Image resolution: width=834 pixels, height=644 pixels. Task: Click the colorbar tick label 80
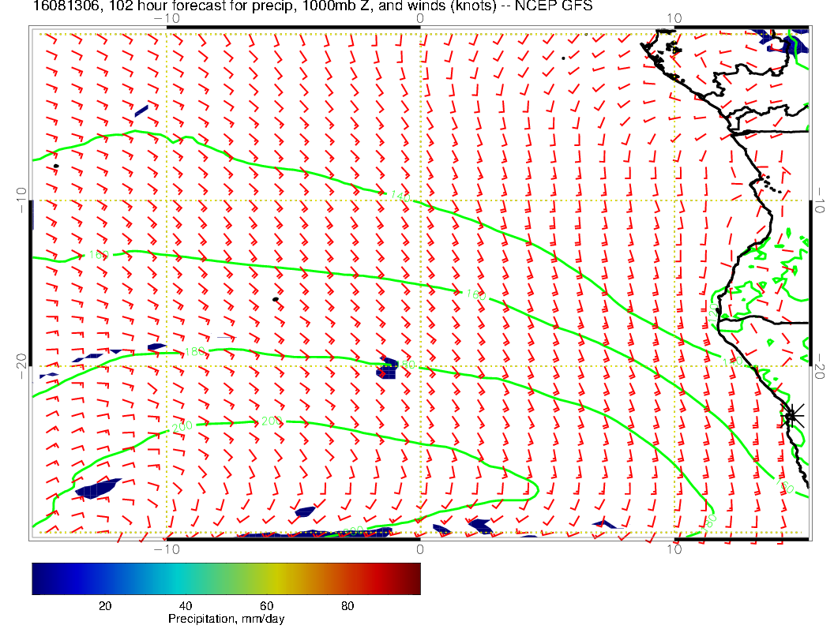pyautogui.click(x=347, y=605)
